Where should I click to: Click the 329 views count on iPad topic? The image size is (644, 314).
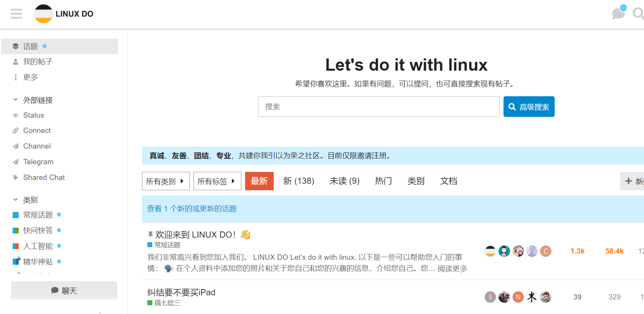click(x=614, y=297)
